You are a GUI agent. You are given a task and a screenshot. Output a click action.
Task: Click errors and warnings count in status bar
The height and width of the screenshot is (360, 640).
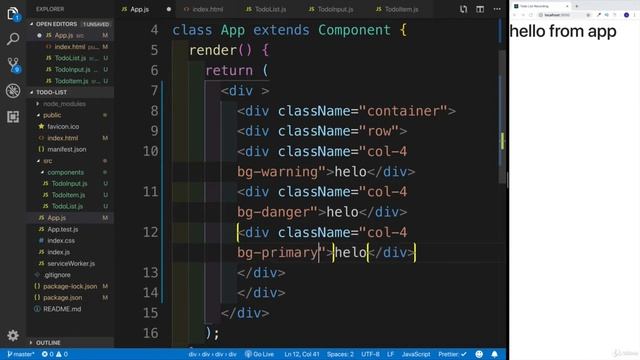55,354
